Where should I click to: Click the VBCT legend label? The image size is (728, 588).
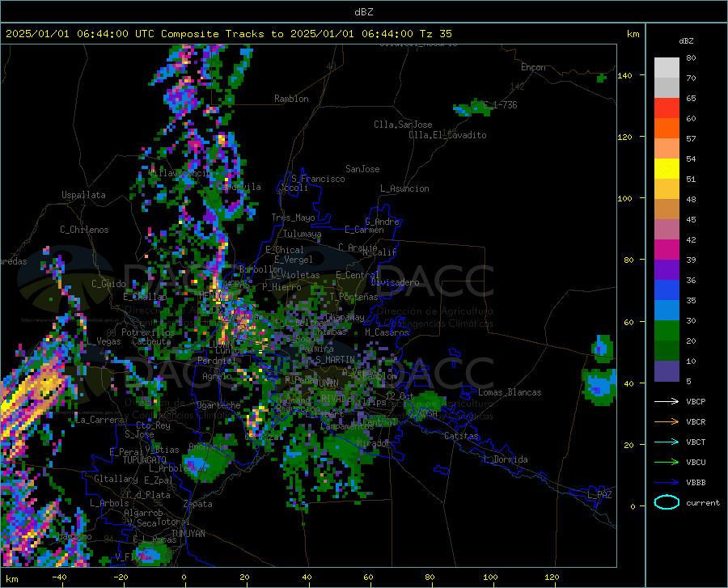click(x=696, y=442)
